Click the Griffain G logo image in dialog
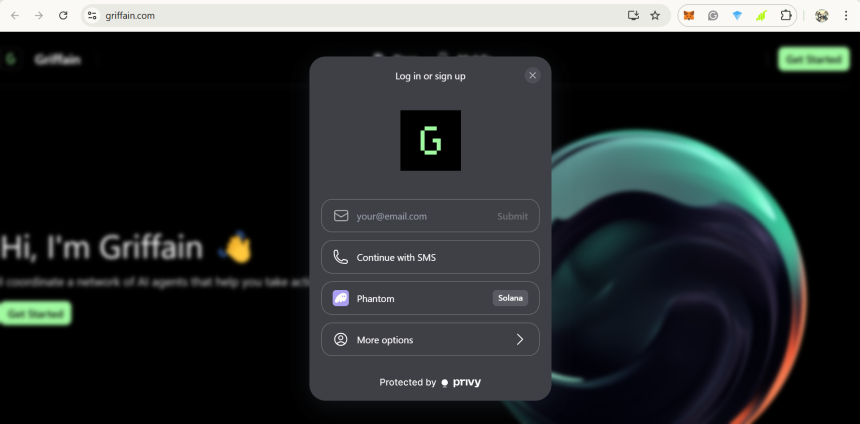This screenshot has width=860, height=424. pos(431,140)
